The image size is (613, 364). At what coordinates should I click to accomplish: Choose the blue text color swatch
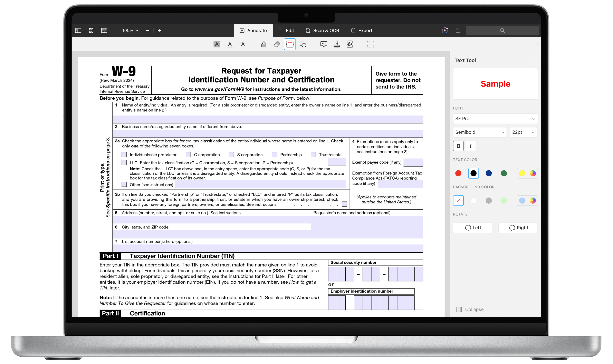489,173
